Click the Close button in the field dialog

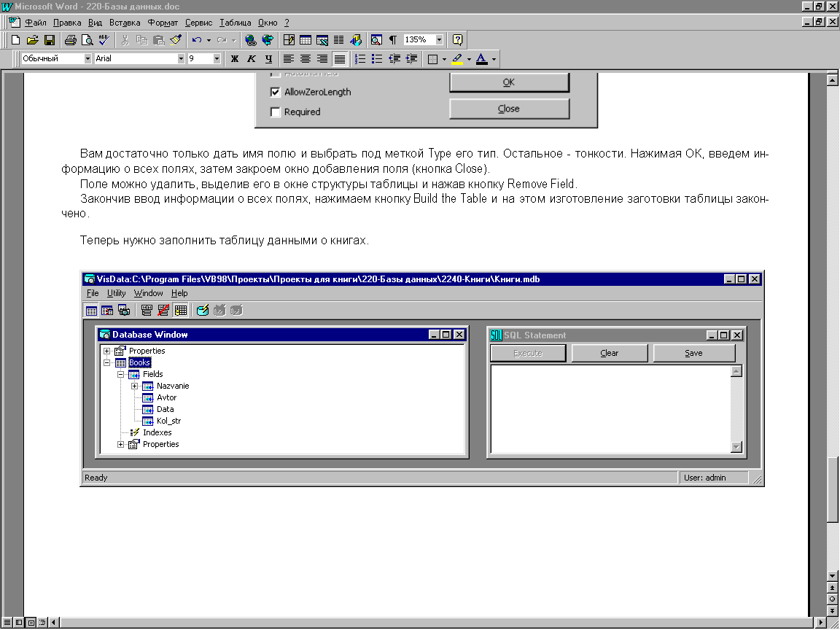click(x=509, y=109)
